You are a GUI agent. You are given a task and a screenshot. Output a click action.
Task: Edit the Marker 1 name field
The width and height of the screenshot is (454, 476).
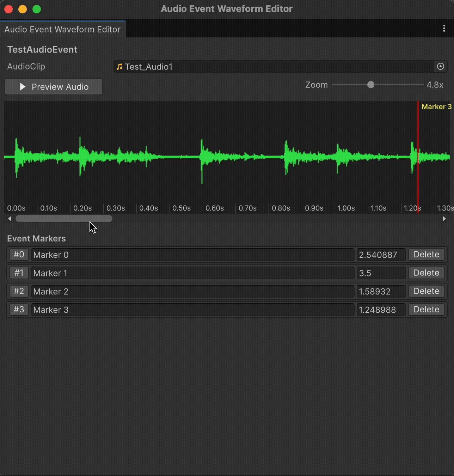(192, 273)
